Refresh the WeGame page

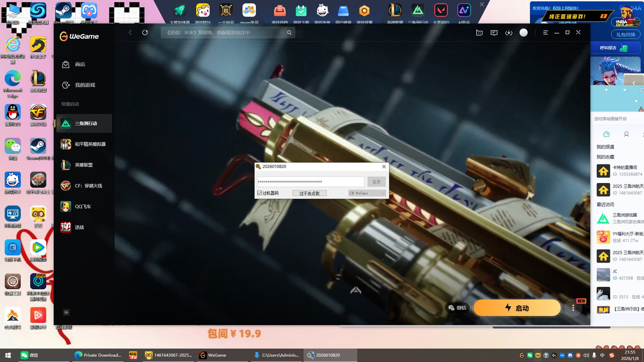[x=145, y=32]
